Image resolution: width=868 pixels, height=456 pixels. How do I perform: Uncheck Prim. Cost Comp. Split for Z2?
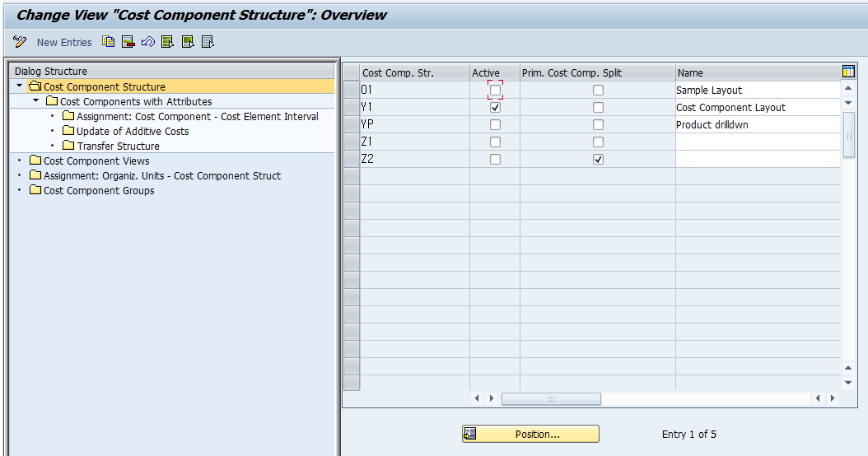(599, 160)
